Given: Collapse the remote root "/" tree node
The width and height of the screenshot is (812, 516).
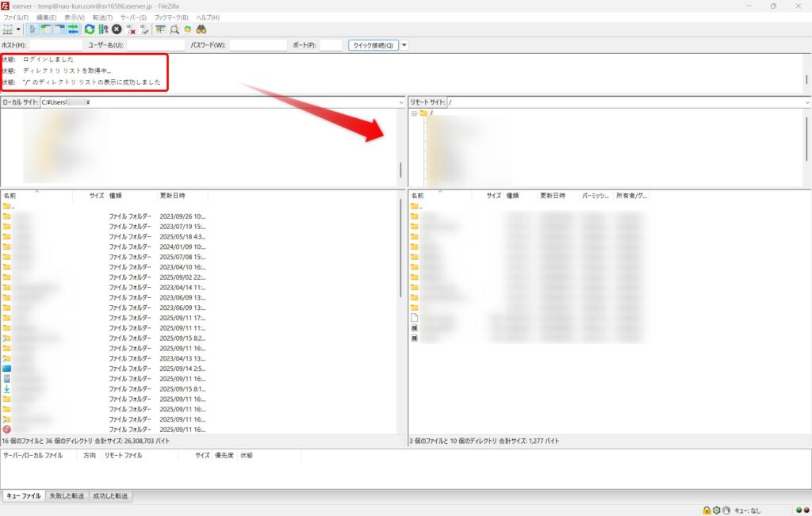Looking at the screenshot, I should pyautogui.click(x=414, y=113).
